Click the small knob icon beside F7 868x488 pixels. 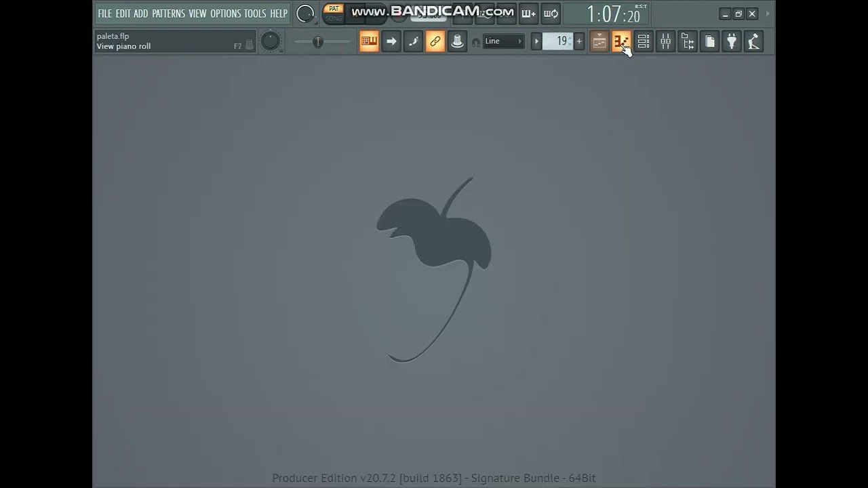tap(250, 45)
